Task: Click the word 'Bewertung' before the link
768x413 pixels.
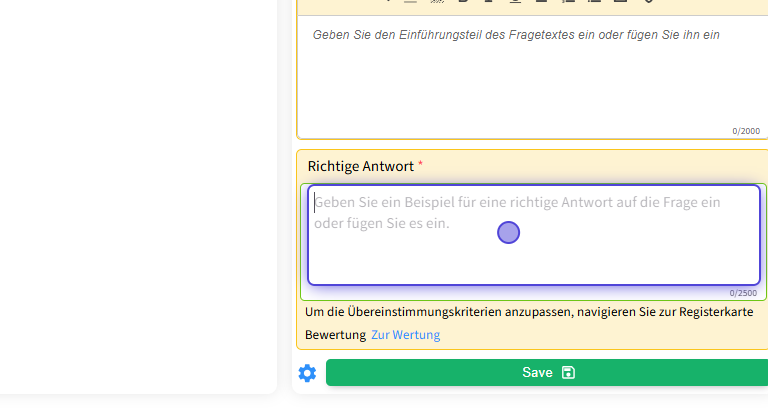Action: coord(335,335)
